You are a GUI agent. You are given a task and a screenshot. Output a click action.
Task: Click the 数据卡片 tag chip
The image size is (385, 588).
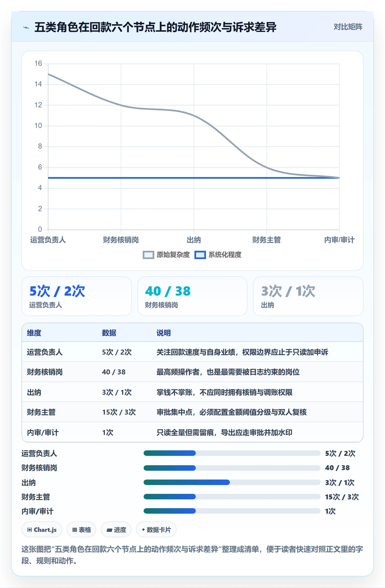156,530
